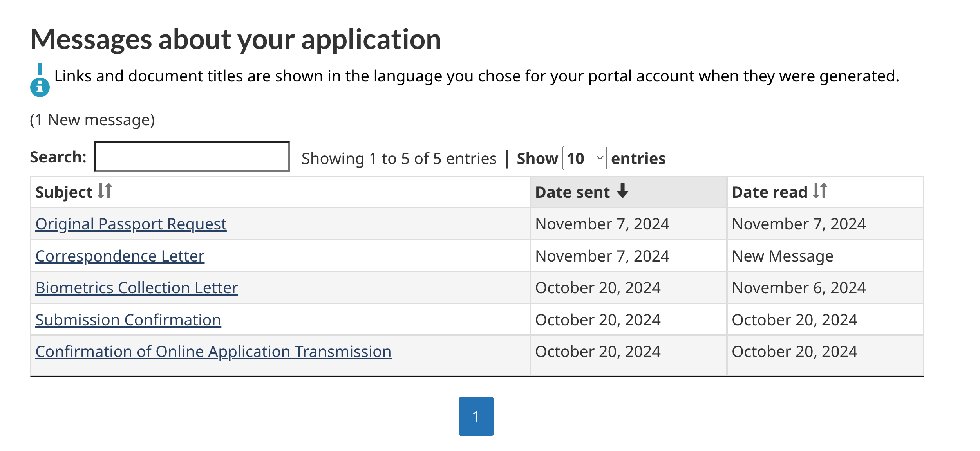This screenshot has height=451, width=980.
Task: Click the November 6, 2024 date read cell
Action: pyautogui.click(x=799, y=288)
